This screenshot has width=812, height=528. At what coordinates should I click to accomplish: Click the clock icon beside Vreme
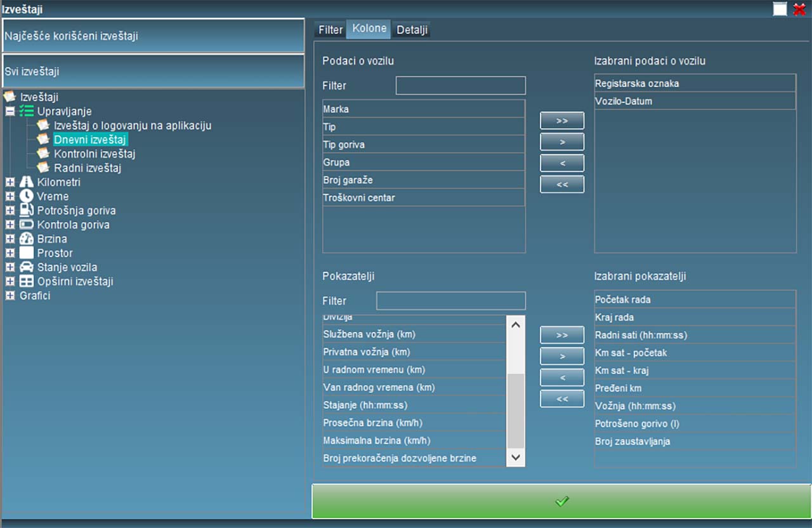27,196
